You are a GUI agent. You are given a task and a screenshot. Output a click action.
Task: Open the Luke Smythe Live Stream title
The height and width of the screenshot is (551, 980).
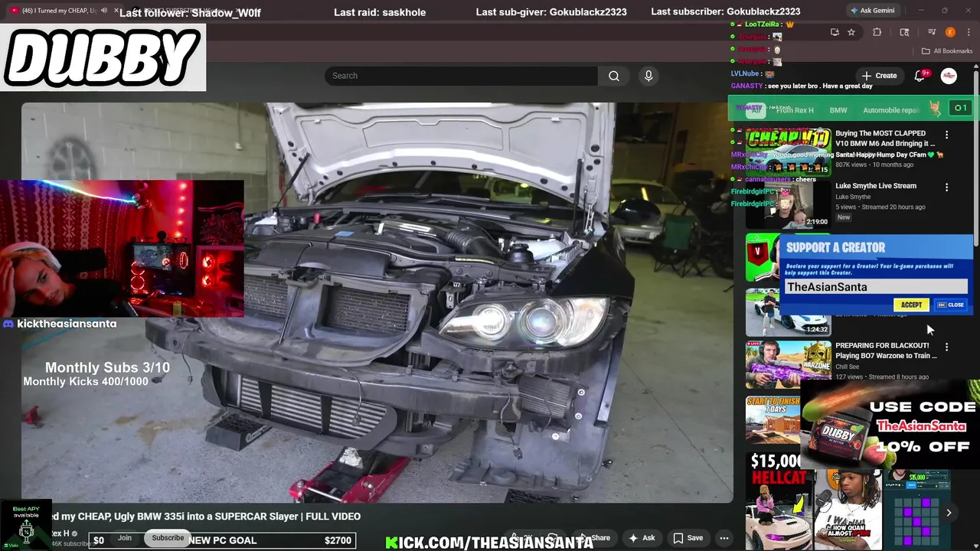coord(875,185)
